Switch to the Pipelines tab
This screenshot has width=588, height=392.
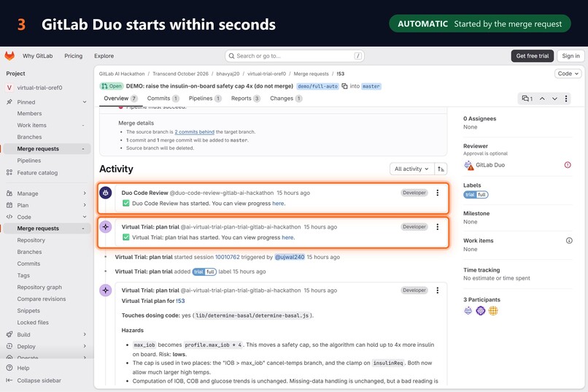[x=205, y=99]
